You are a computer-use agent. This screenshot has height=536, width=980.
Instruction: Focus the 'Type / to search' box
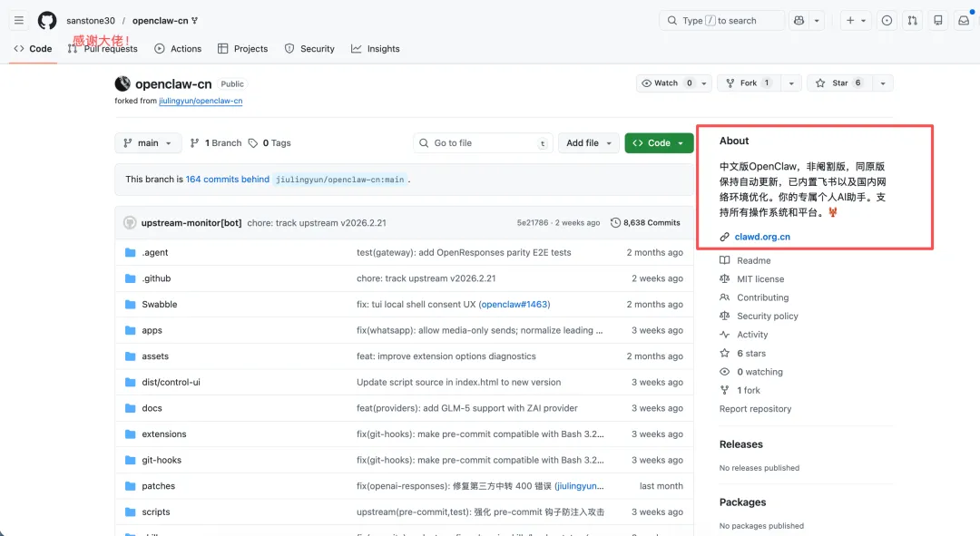[722, 21]
